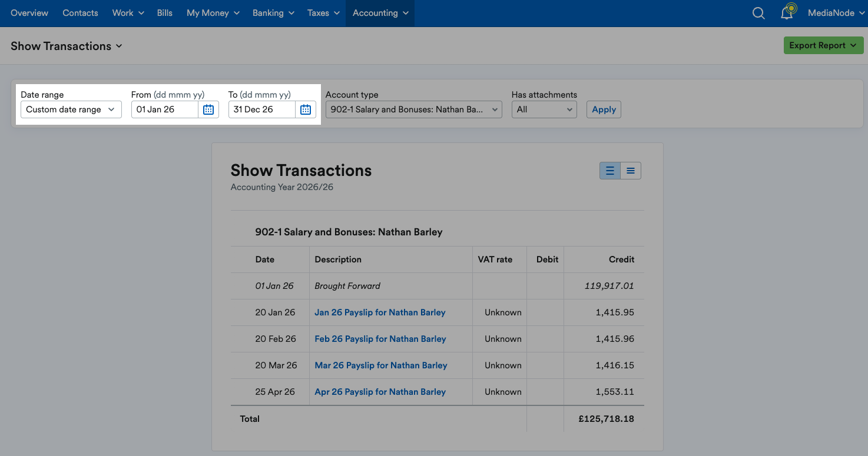Switch to the detailed list view

tap(610, 171)
